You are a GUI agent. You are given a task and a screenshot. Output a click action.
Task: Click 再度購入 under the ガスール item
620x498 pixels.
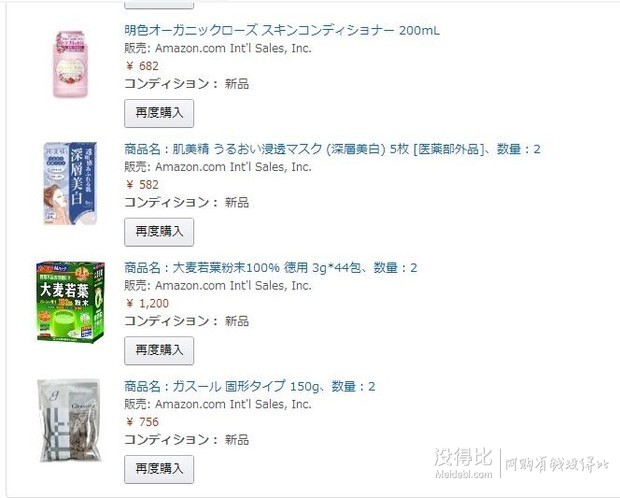(159, 469)
